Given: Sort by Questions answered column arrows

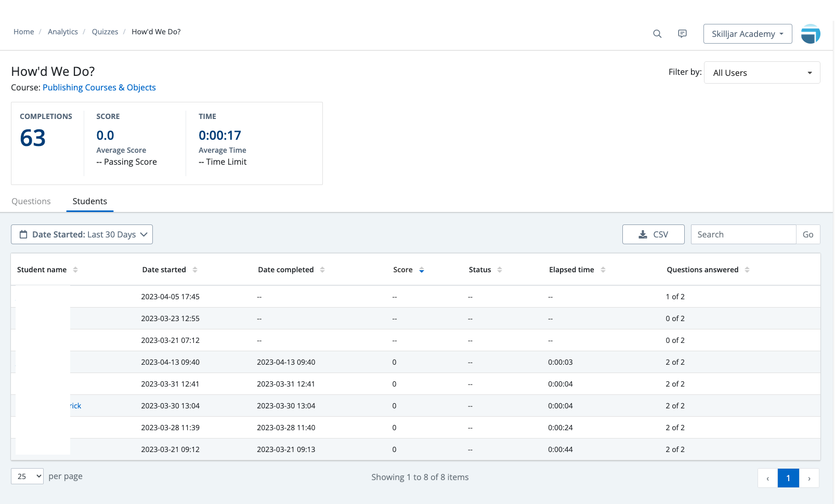Looking at the screenshot, I should [747, 270].
